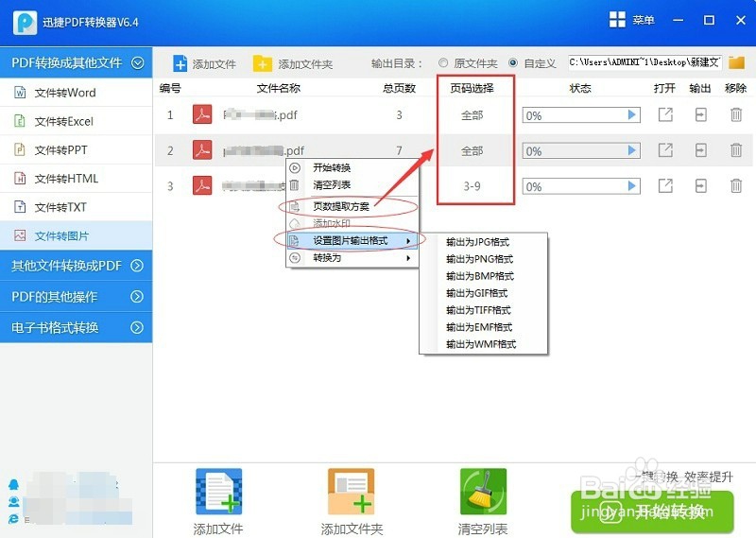Screen dimensions: 756x538
Task: Click the yellow Add Folder icon in toolbar
Action: pyautogui.click(x=263, y=63)
